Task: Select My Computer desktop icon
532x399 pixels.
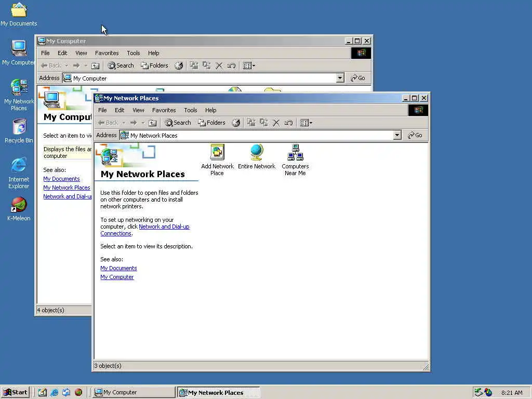Action: [x=19, y=52]
